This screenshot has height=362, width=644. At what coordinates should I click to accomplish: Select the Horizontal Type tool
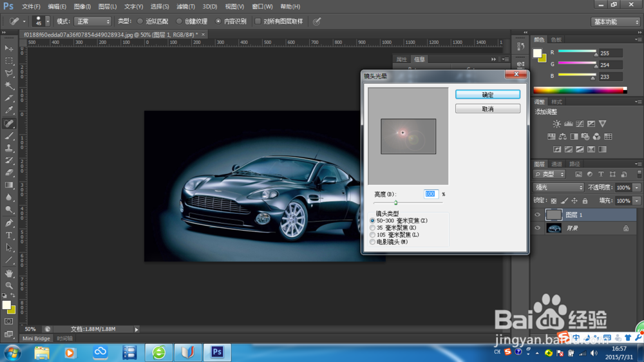point(8,236)
